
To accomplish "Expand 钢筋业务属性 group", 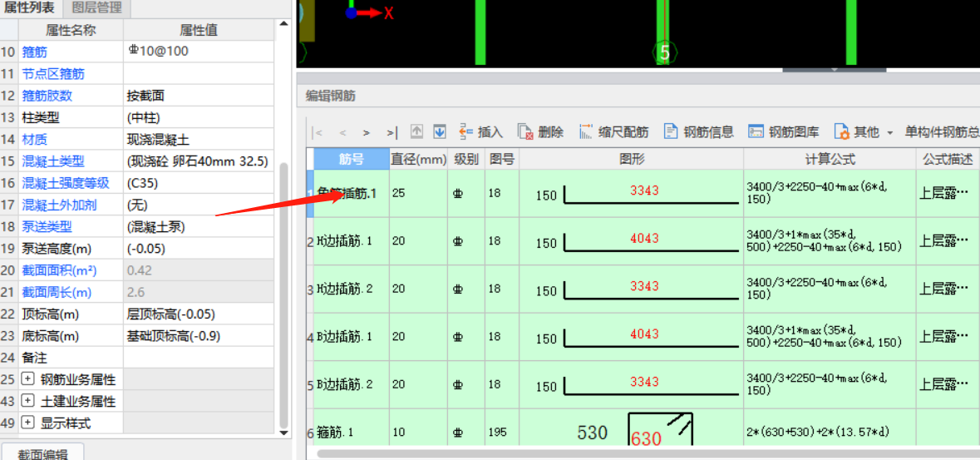I will [x=27, y=379].
